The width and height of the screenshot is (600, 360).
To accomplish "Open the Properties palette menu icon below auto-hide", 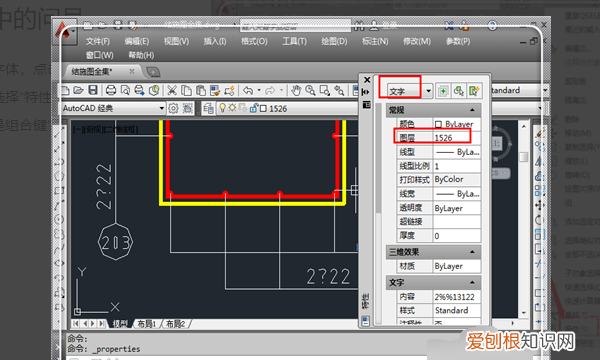I will point(366,104).
